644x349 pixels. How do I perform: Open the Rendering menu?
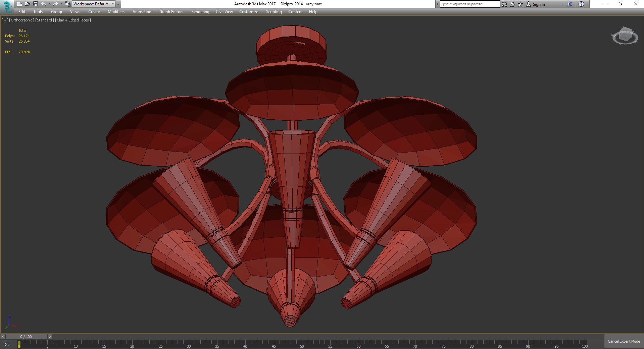click(x=200, y=12)
